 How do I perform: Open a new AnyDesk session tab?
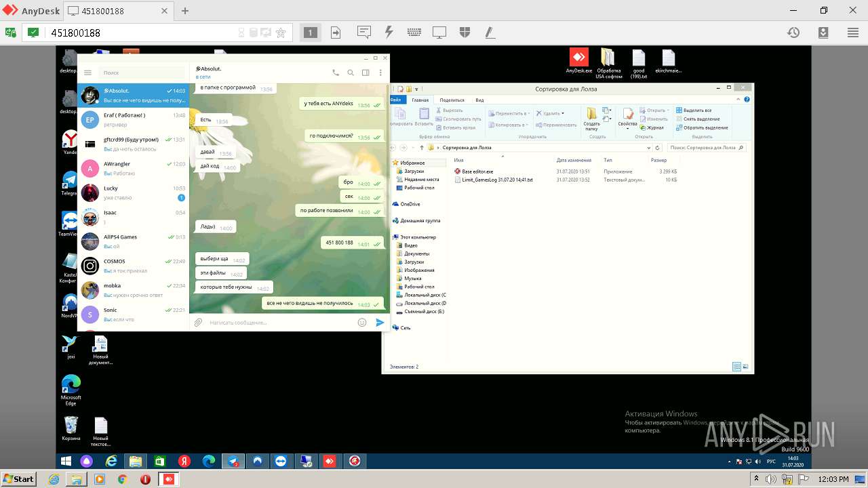click(184, 11)
